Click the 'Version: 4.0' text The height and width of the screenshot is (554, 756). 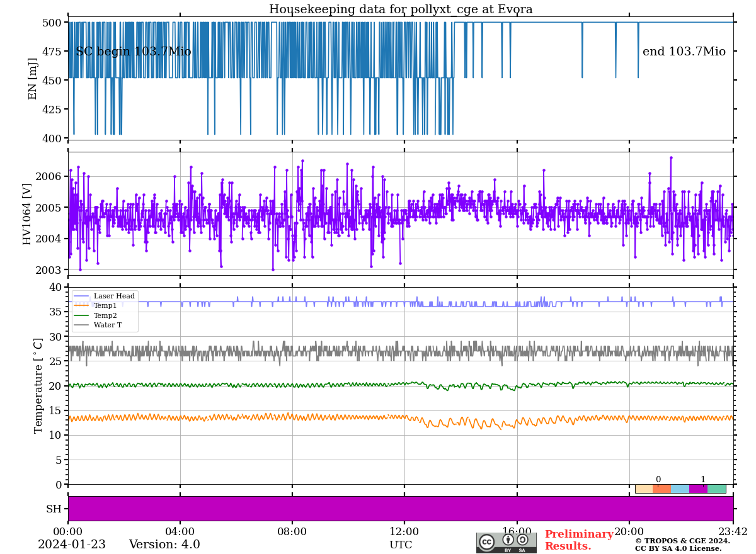tap(164, 545)
